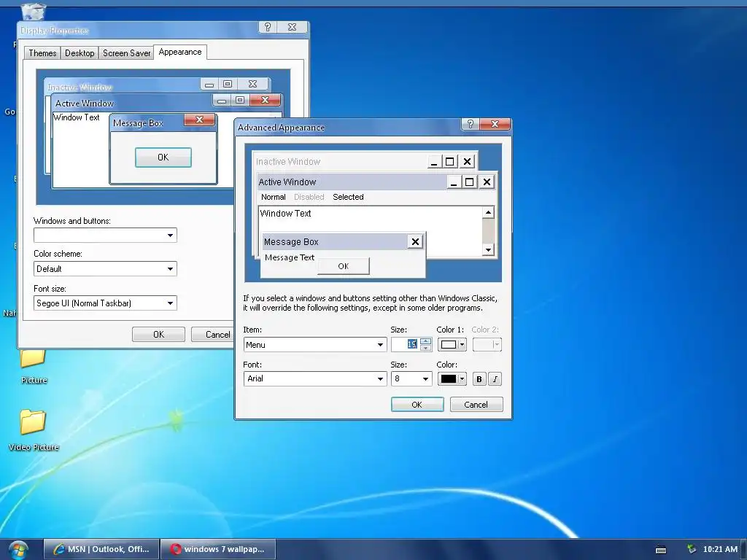Click Disabled menu item in preview
Screen dimensions: 747x560
(309, 197)
